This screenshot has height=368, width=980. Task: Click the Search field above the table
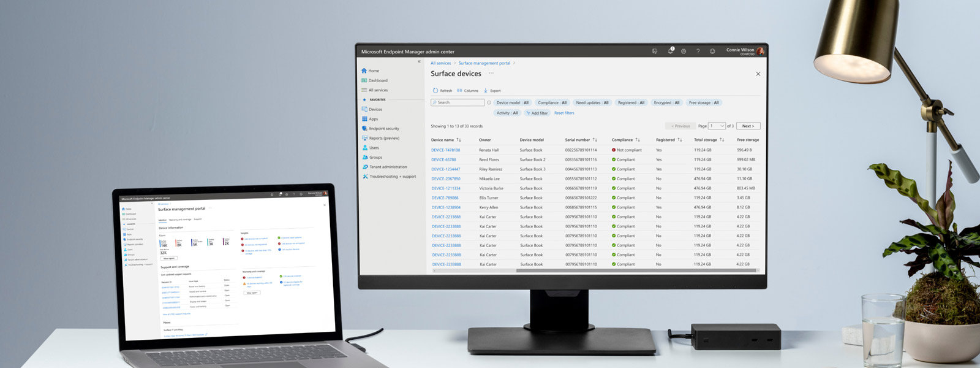[459, 102]
